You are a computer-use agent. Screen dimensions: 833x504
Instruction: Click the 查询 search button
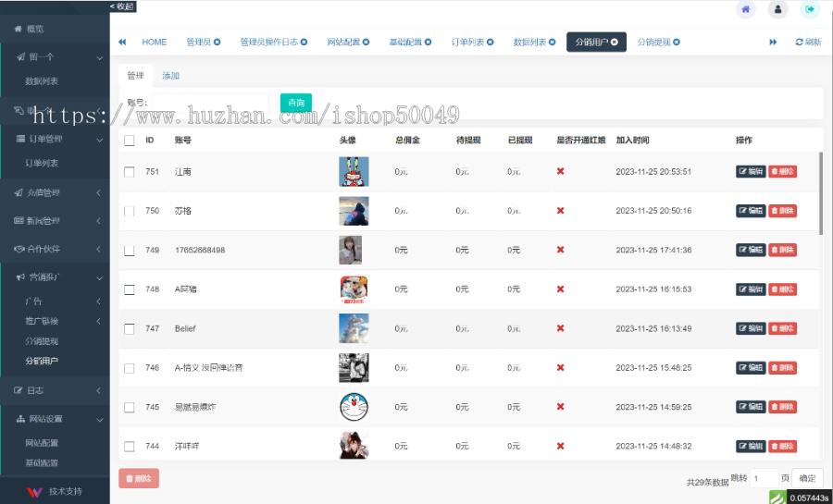(x=296, y=103)
